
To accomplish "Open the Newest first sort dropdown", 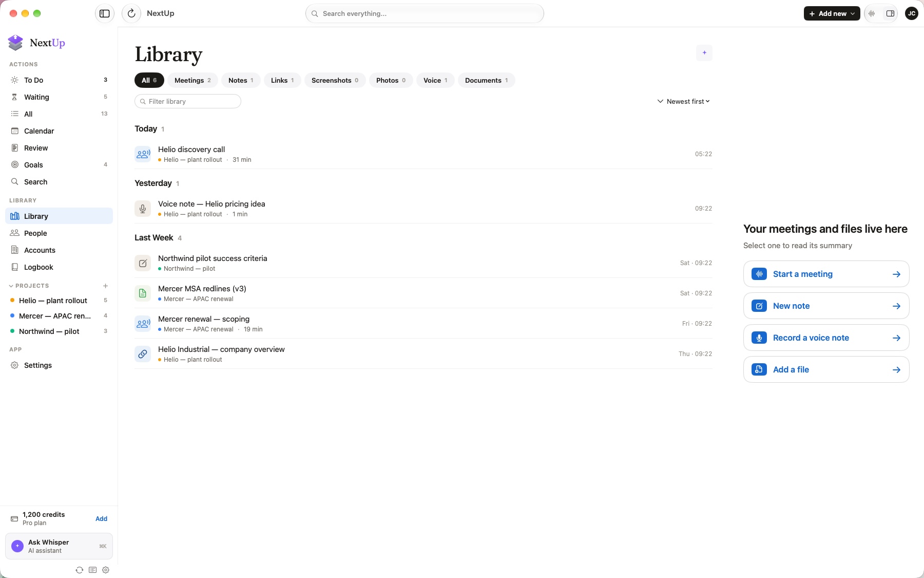I will (683, 101).
